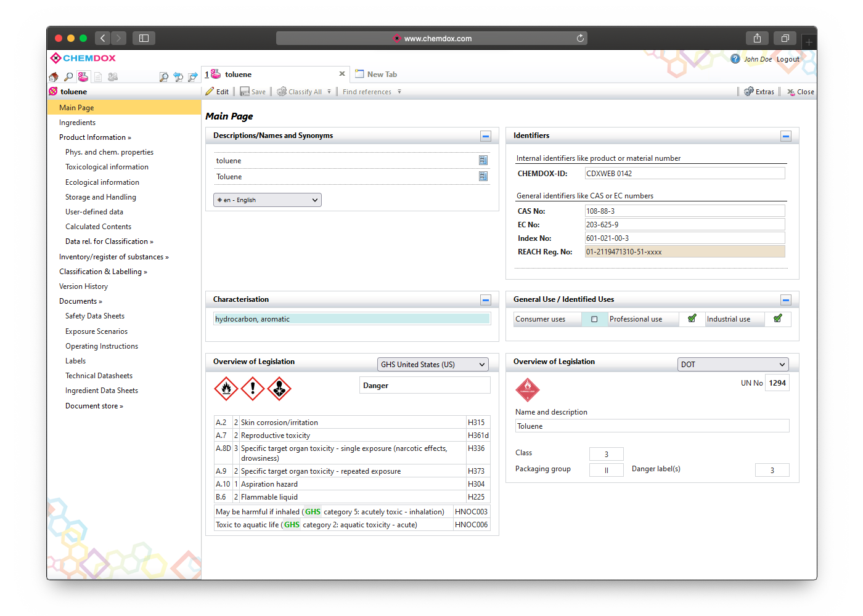Open Version History in the sidebar
The width and height of the screenshot is (863, 616).
pos(84,286)
